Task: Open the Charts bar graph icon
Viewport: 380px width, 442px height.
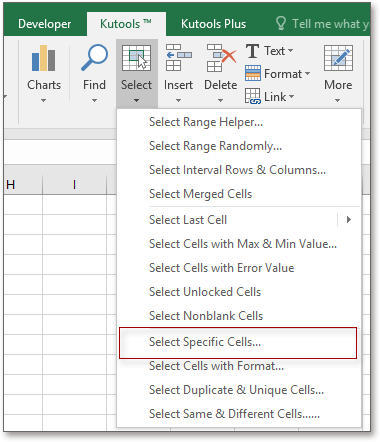Action: click(x=44, y=58)
